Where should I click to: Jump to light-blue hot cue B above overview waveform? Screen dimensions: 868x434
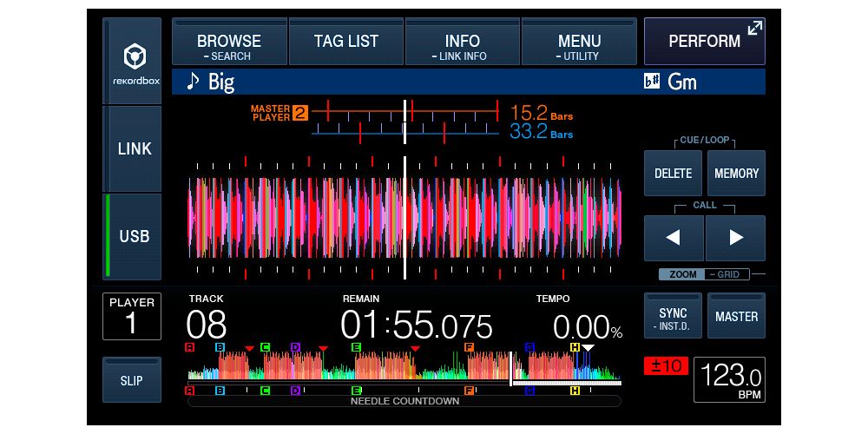point(220,347)
